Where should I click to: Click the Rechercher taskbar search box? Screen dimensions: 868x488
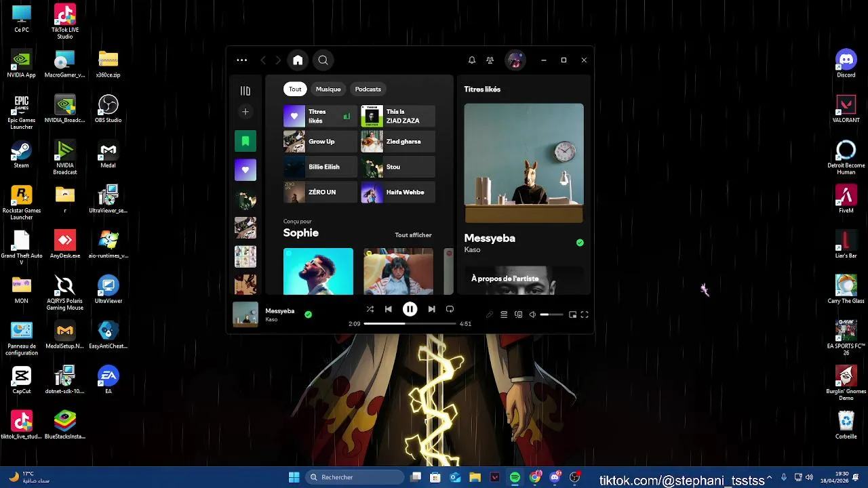353,477
